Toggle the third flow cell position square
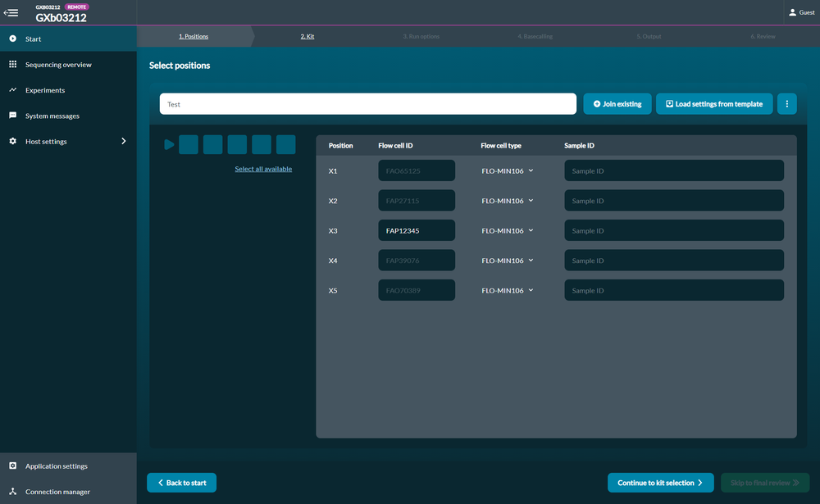Viewport: 820px width, 504px height. pos(237,144)
